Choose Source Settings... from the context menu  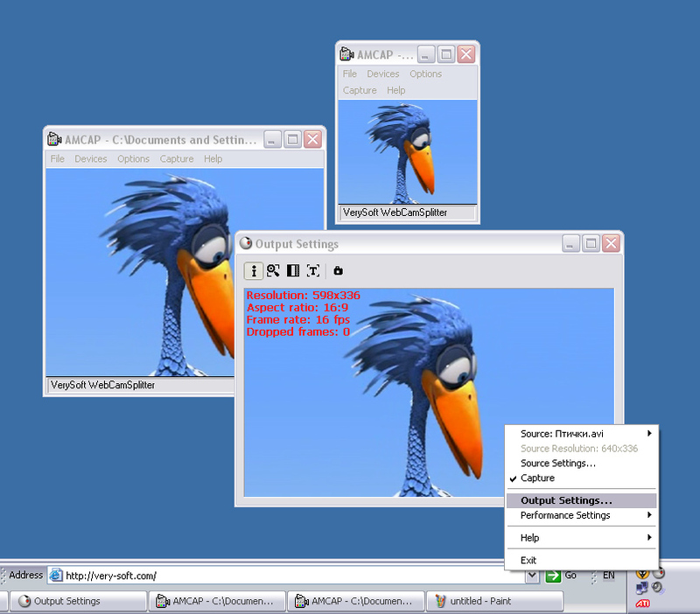click(581, 464)
